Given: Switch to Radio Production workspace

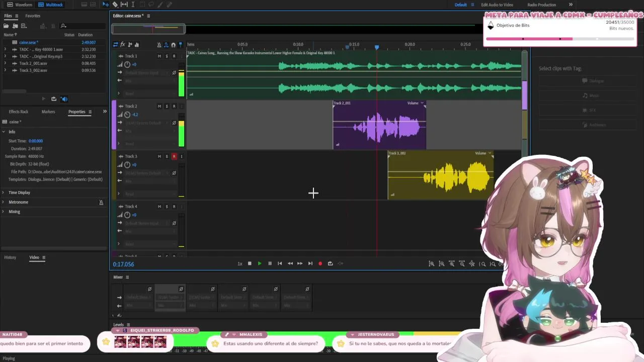Looking at the screenshot, I should point(542,5).
